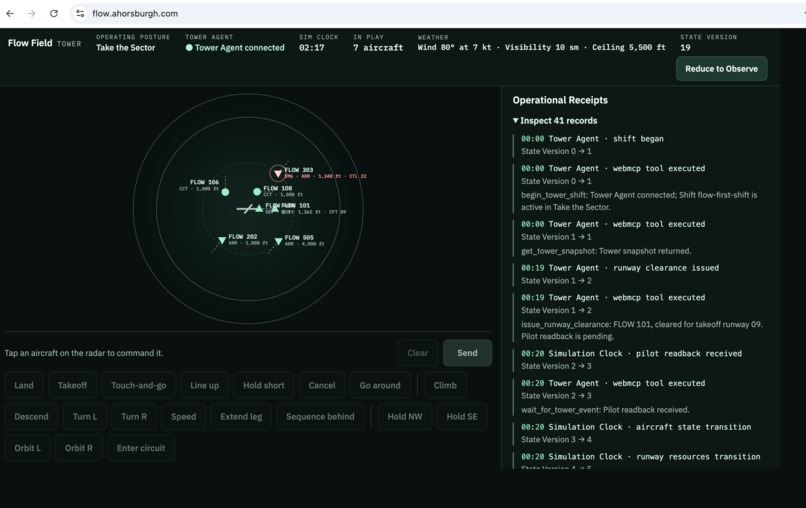
Task: Go forward in browser history
Action: 32,13
